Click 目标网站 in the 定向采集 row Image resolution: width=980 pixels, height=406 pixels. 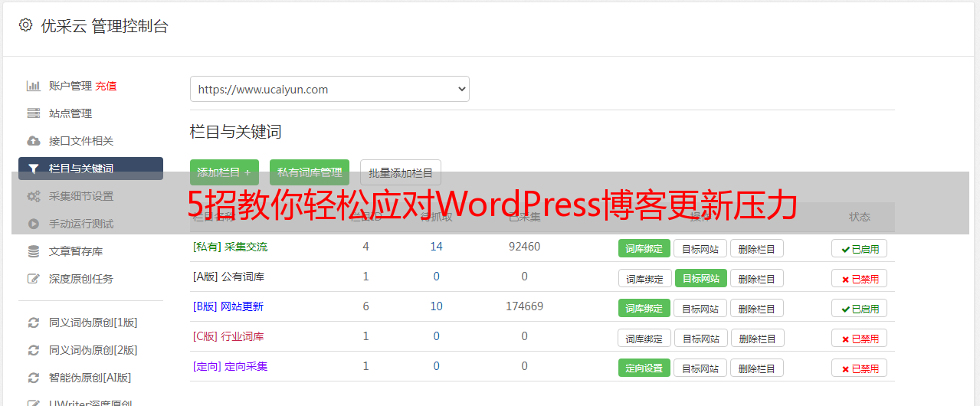point(700,368)
